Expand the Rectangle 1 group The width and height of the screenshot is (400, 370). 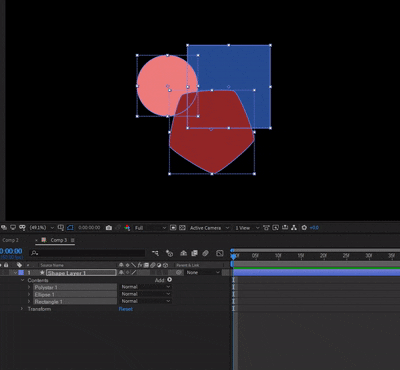[x=29, y=302]
